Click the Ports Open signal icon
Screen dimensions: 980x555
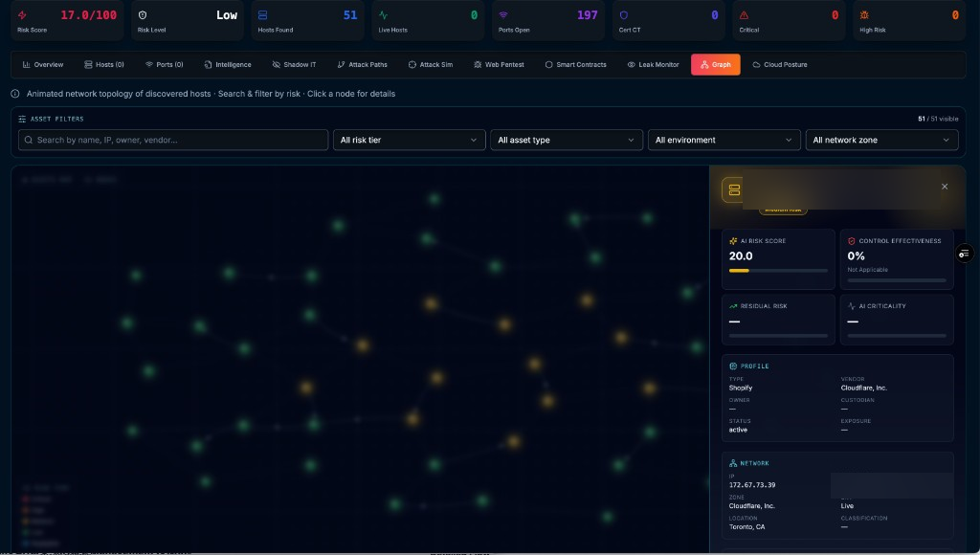(503, 15)
